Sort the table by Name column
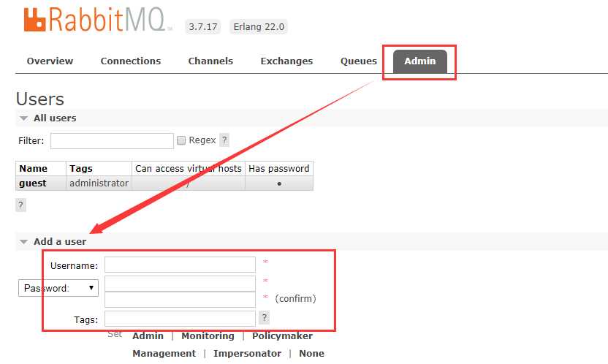 tap(34, 169)
